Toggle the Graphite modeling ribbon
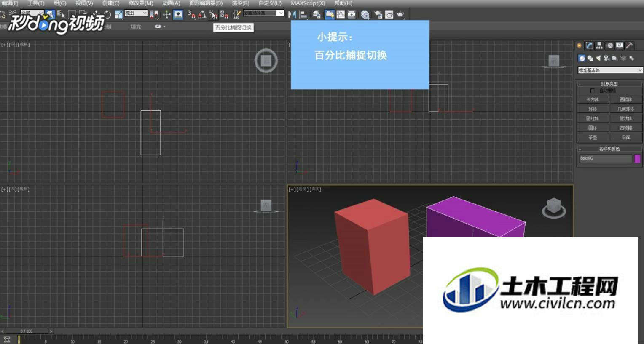This screenshot has width=644, height=344. 330,14
